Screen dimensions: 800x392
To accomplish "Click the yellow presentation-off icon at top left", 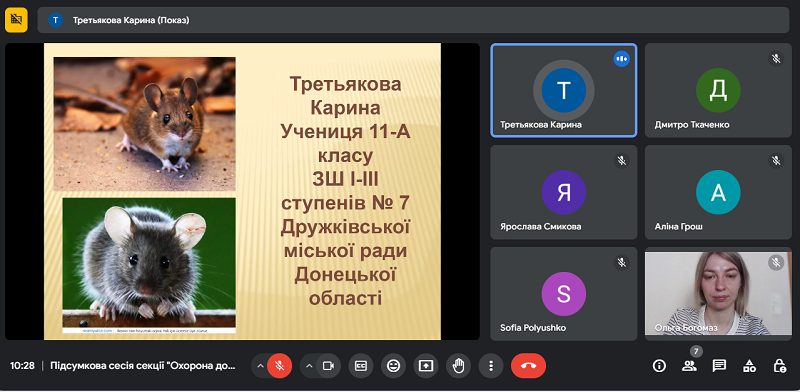I will coord(16,20).
